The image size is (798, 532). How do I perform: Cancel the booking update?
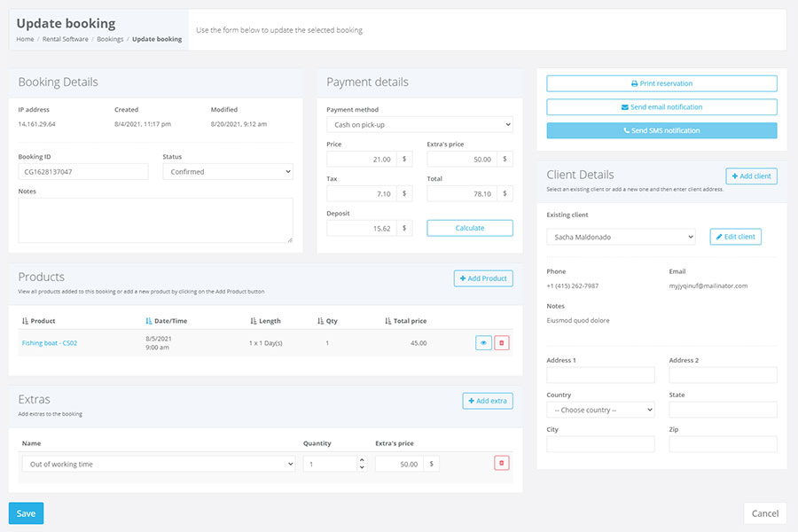tap(765, 513)
